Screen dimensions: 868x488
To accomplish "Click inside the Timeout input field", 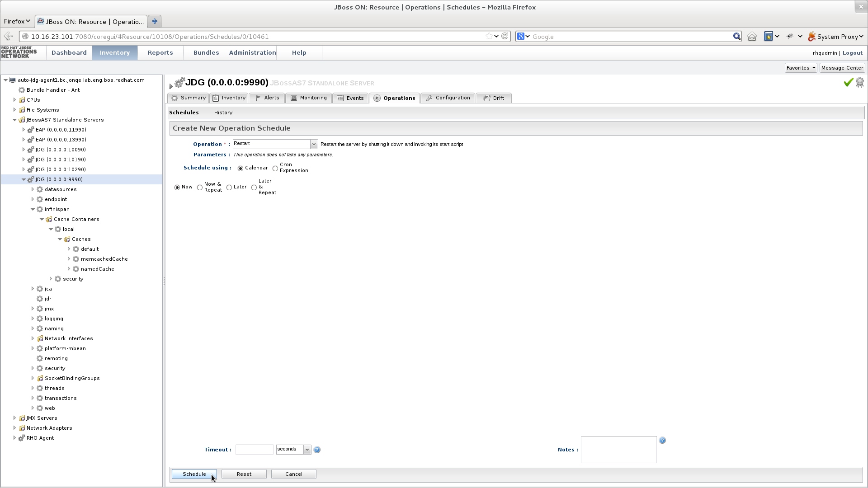I will 254,450.
